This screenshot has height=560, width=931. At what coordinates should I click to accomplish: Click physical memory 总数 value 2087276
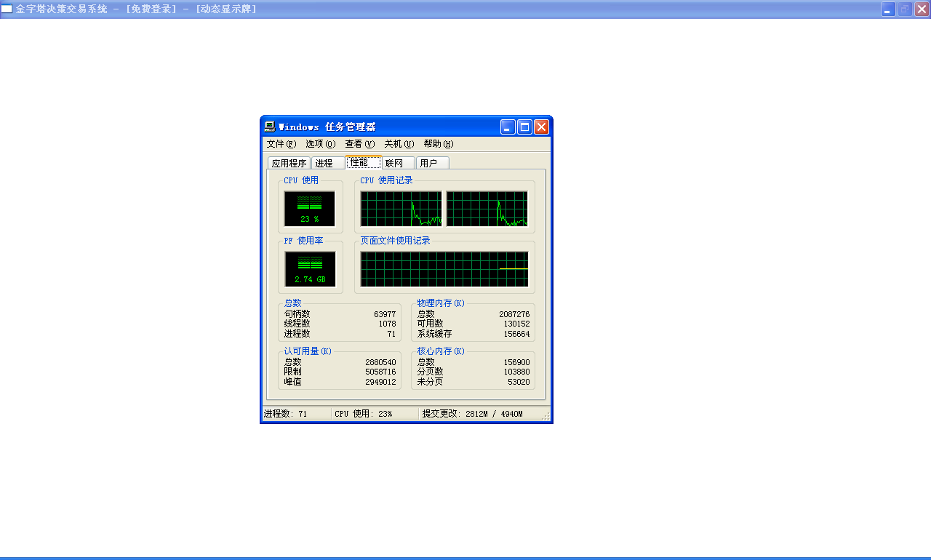[x=514, y=315]
